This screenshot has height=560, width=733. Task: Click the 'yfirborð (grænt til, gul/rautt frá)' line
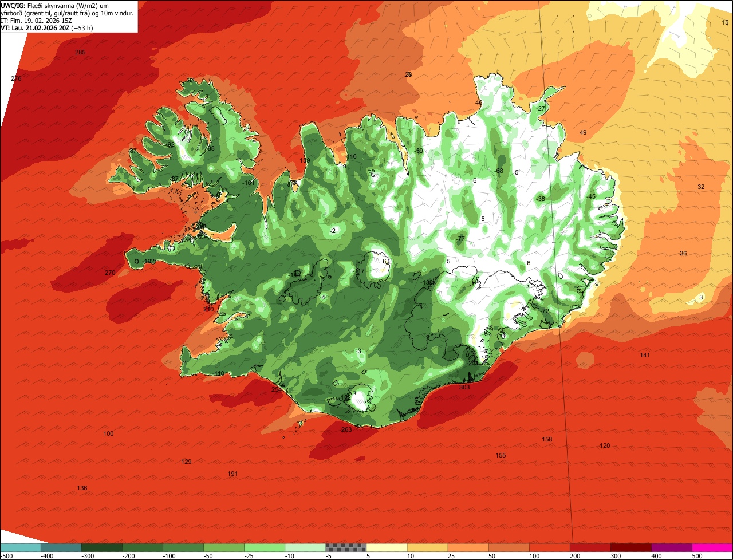[68, 13]
